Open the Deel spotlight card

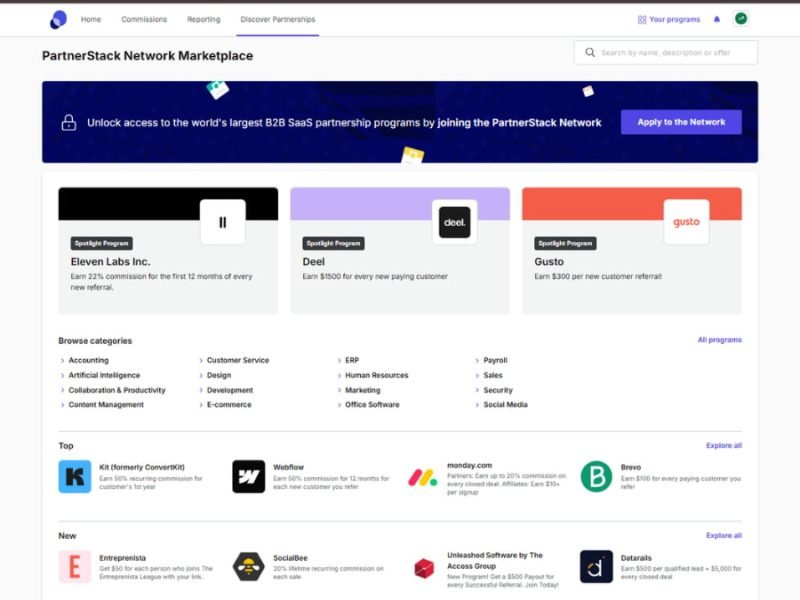(400, 251)
